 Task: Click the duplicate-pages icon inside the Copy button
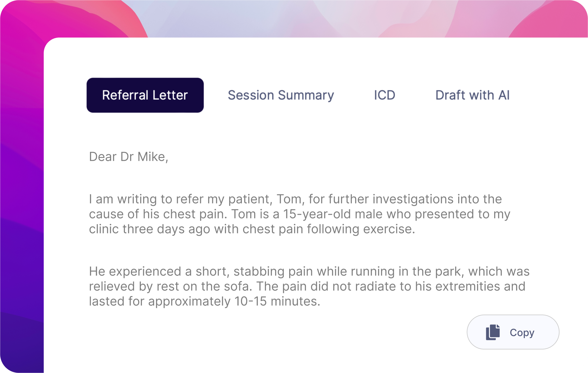[493, 332]
